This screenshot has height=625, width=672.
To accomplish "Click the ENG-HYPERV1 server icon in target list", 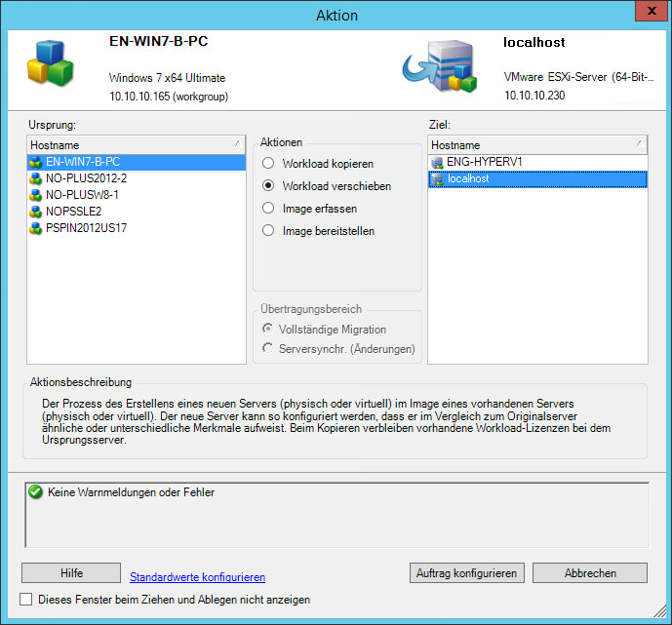I will pos(437,162).
